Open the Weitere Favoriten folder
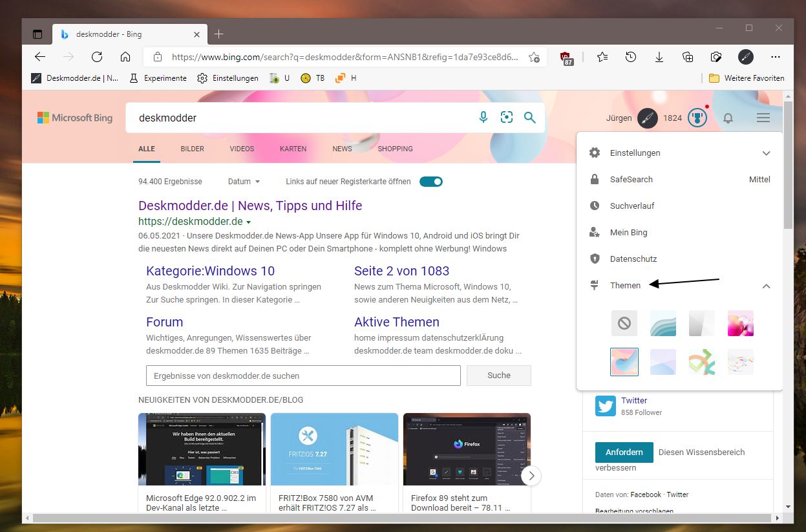This screenshot has height=532, width=806. [x=747, y=78]
